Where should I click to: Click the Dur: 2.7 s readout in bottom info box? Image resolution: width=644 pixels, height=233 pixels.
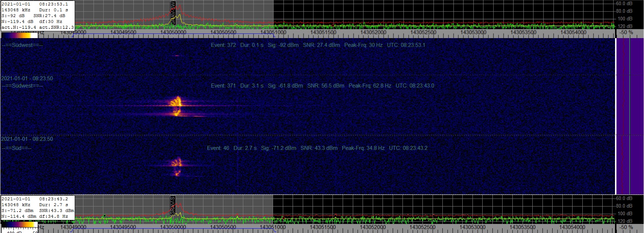point(54,205)
